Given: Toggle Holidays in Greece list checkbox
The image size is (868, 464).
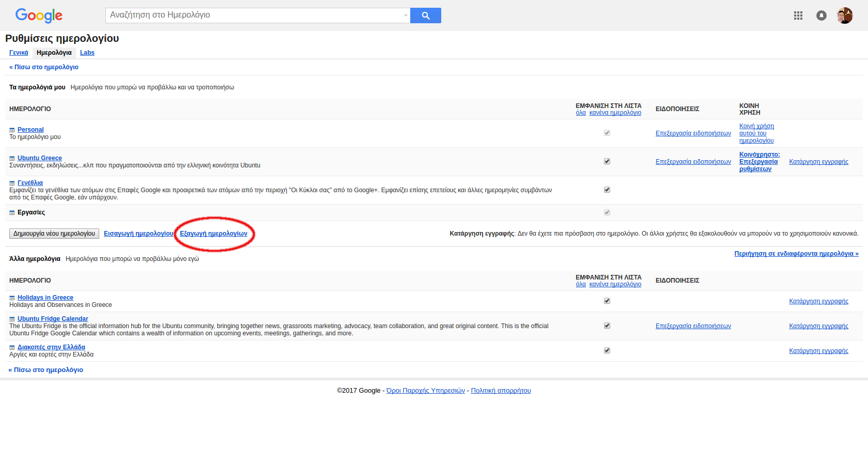Looking at the screenshot, I should (x=607, y=301).
